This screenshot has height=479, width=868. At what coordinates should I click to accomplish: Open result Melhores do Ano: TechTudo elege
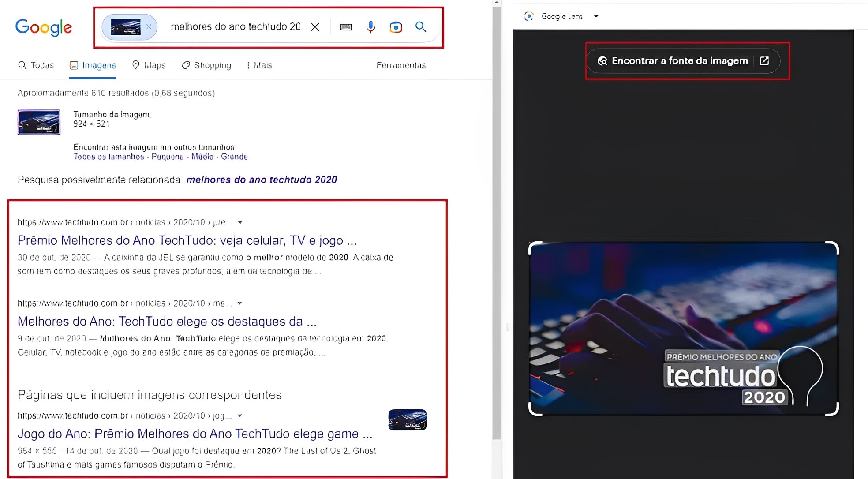tap(167, 322)
